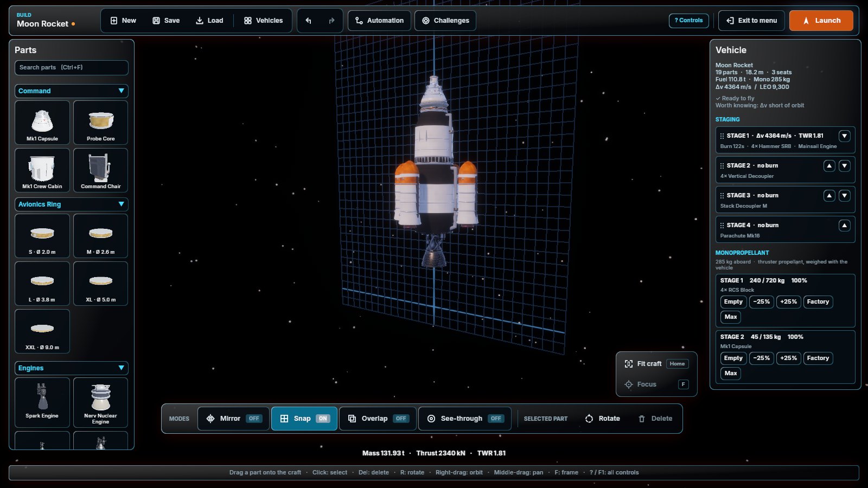
Task: Select the Nerv Nuclear Engine part
Action: click(100, 402)
